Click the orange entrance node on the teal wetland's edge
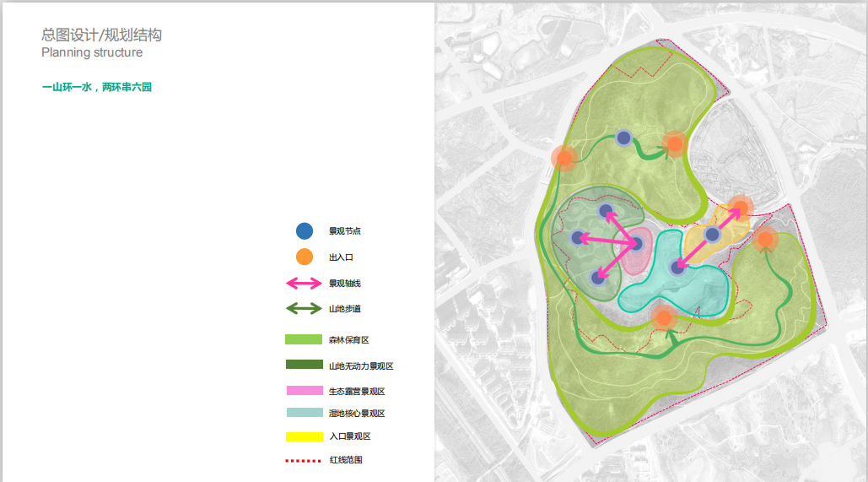This screenshot has width=868, height=482. (x=665, y=318)
